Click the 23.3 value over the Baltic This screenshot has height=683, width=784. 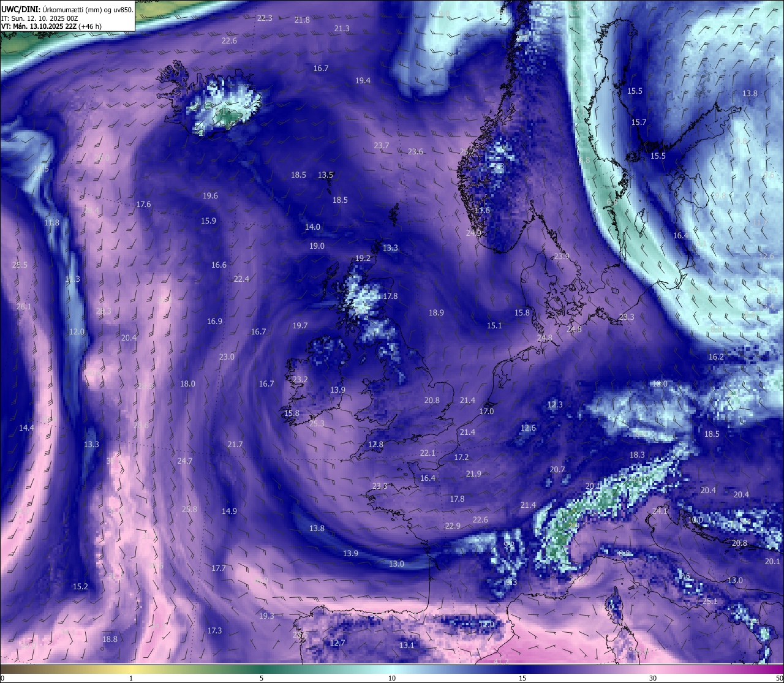627,317
